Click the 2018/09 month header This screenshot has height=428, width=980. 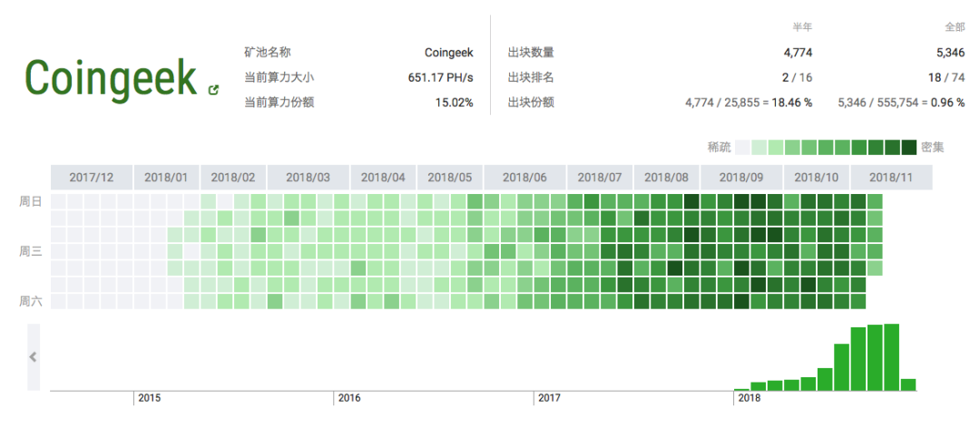pyautogui.click(x=741, y=178)
